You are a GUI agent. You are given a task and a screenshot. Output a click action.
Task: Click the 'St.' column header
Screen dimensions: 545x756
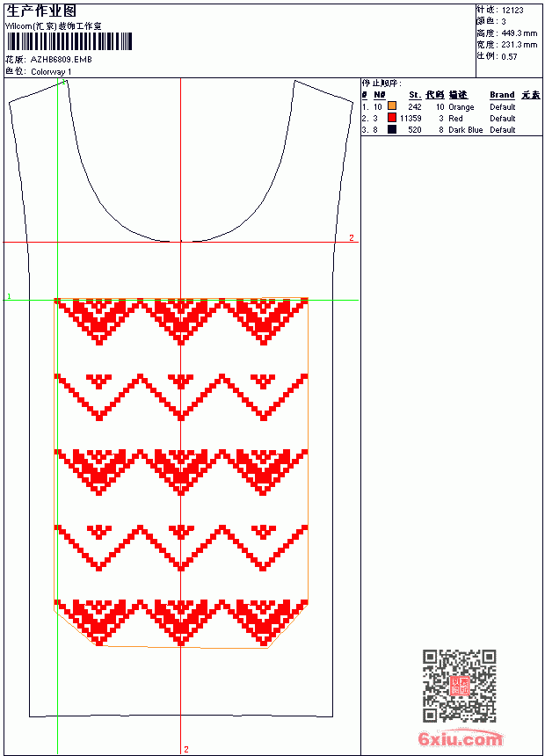click(415, 95)
